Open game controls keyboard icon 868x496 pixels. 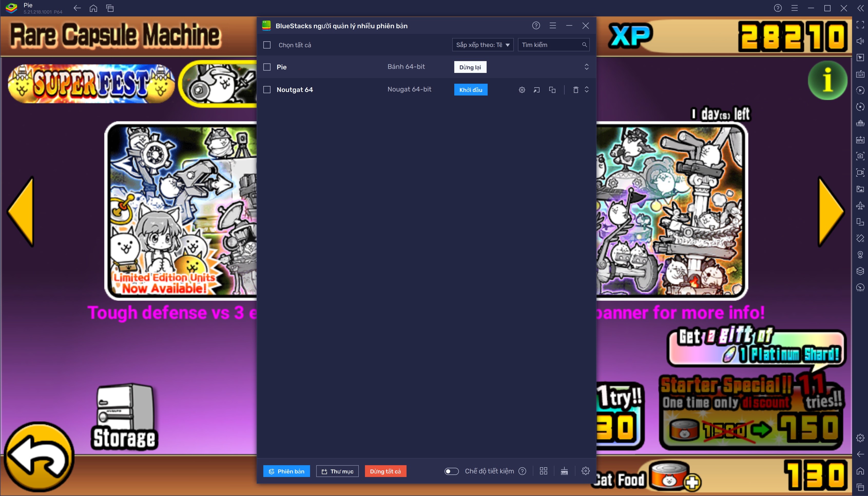click(860, 74)
